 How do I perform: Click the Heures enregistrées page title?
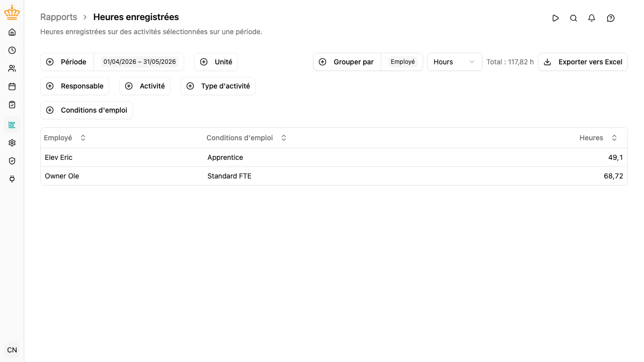point(136,17)
